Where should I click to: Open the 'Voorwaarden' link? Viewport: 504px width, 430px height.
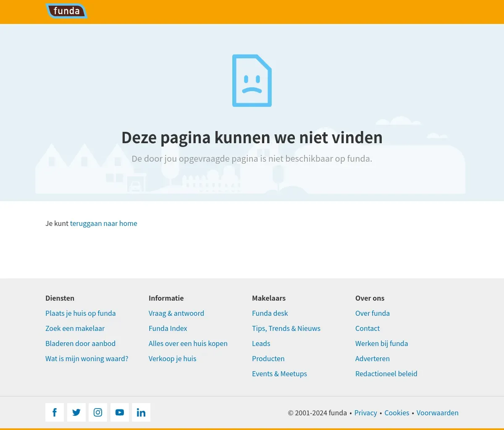[x=438, y=413]
